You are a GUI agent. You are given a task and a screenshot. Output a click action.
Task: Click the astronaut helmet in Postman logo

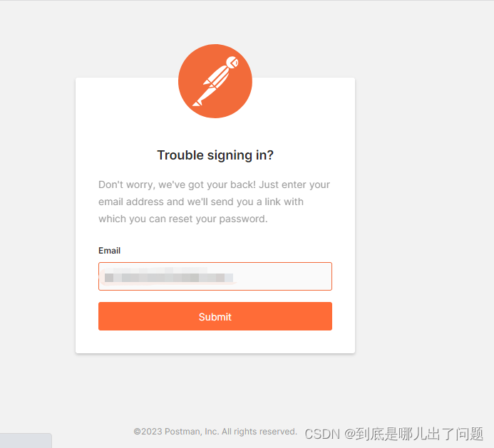232,63
